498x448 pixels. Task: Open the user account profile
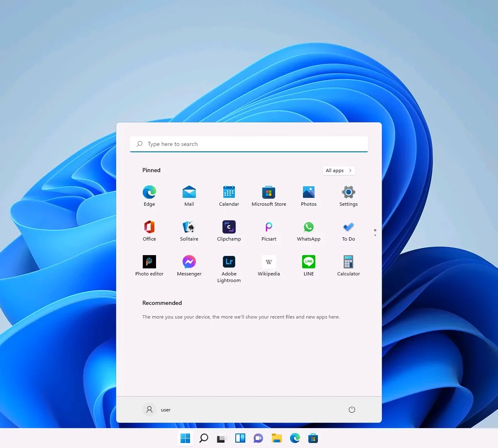tap(157, 409)
